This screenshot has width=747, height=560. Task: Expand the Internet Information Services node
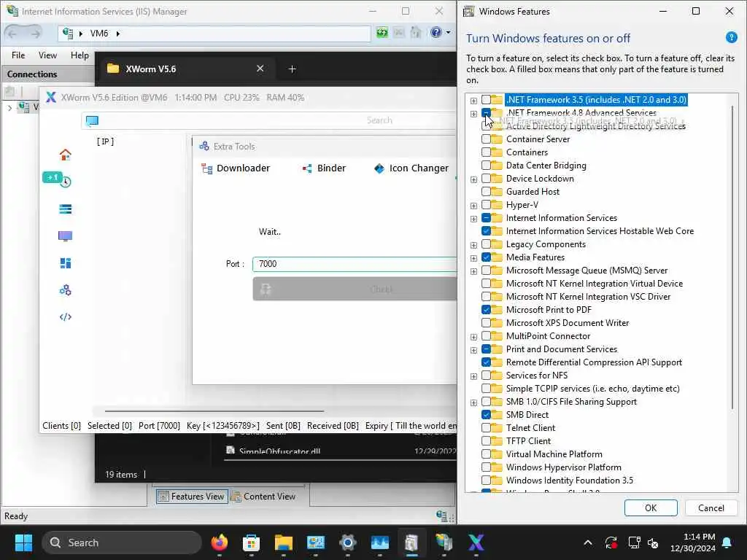[x=473, y=219]
